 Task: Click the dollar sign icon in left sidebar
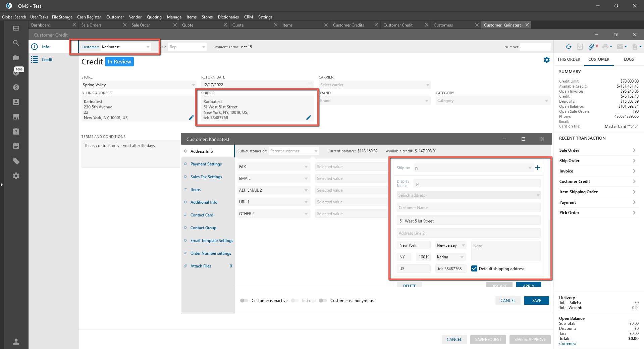[16, 87]
